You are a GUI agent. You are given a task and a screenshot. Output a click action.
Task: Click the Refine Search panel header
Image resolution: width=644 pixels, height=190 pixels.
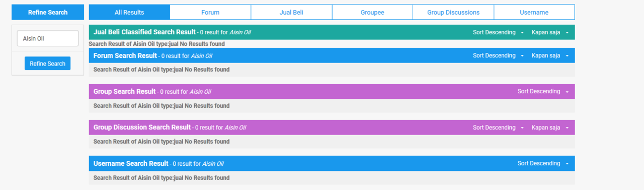[x=48, y=12]
